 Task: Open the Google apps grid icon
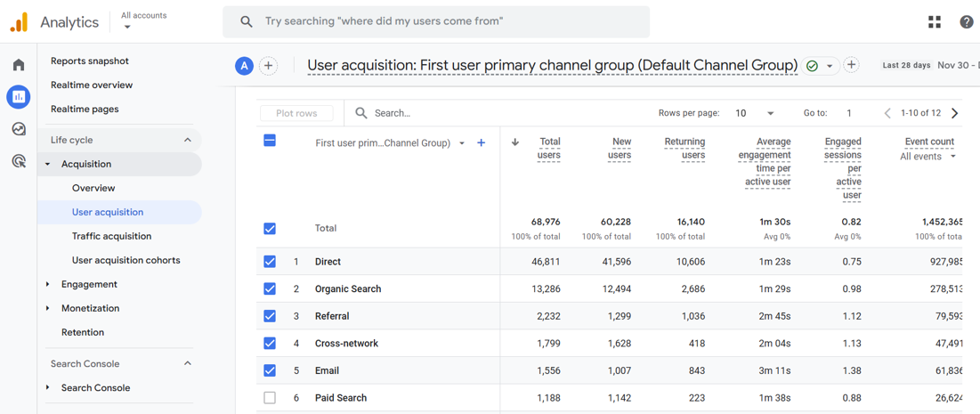point(935,22)
